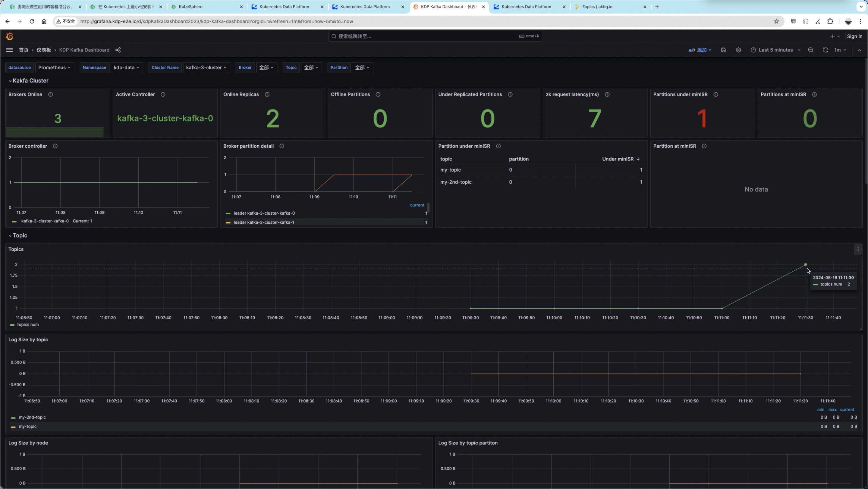Screen dimensions: 868x489
Task: Toggle my-topic series in Log Size legend
Action: 28,426
